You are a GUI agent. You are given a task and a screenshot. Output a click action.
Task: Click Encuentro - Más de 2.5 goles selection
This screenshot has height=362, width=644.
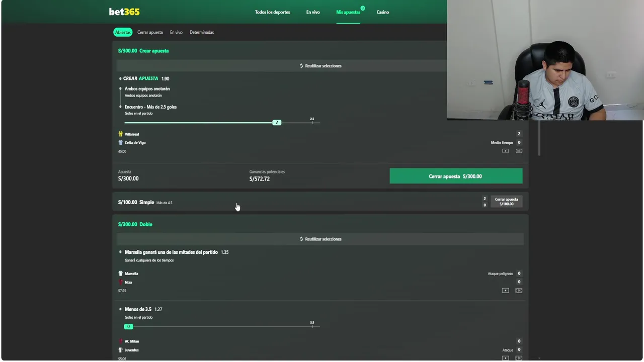click(x=150, y=107)
